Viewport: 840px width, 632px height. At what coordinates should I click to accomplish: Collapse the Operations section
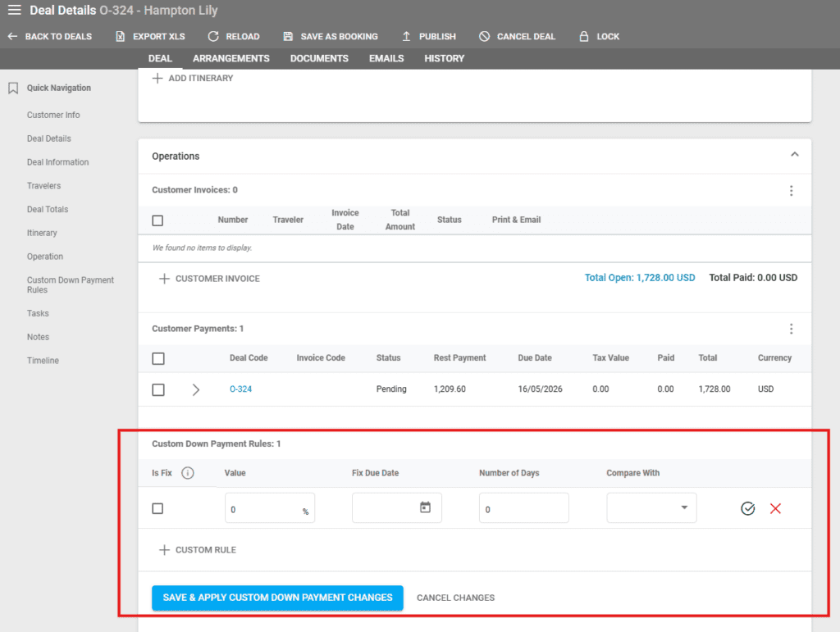pyautogui.click(x=794, y=155)
